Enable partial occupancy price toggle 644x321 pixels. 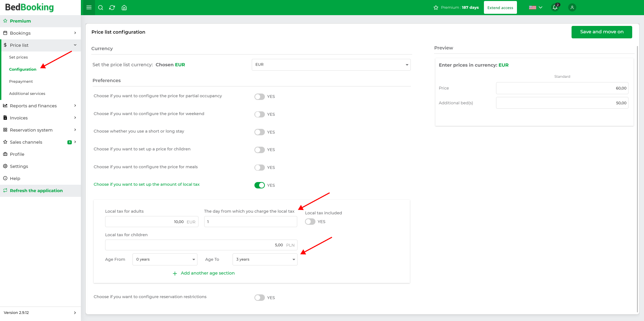(x=259, y=97)
